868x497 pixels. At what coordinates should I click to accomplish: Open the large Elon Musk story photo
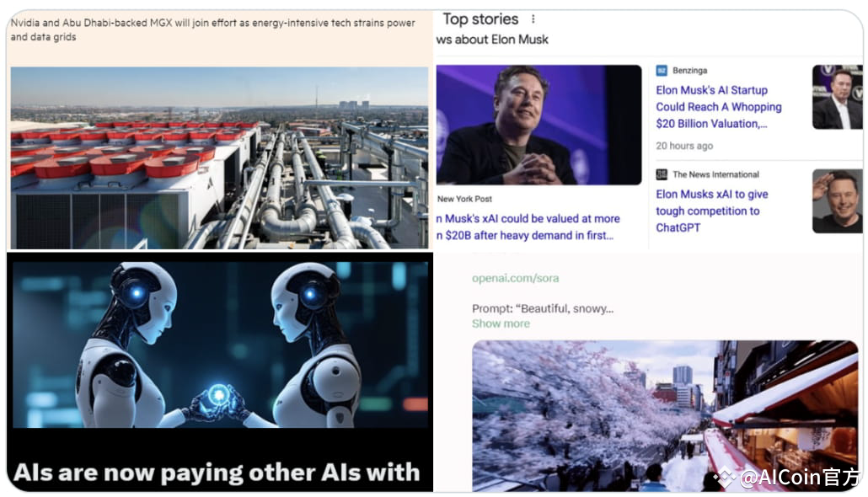pyautogui.click(x=538, y=125)
